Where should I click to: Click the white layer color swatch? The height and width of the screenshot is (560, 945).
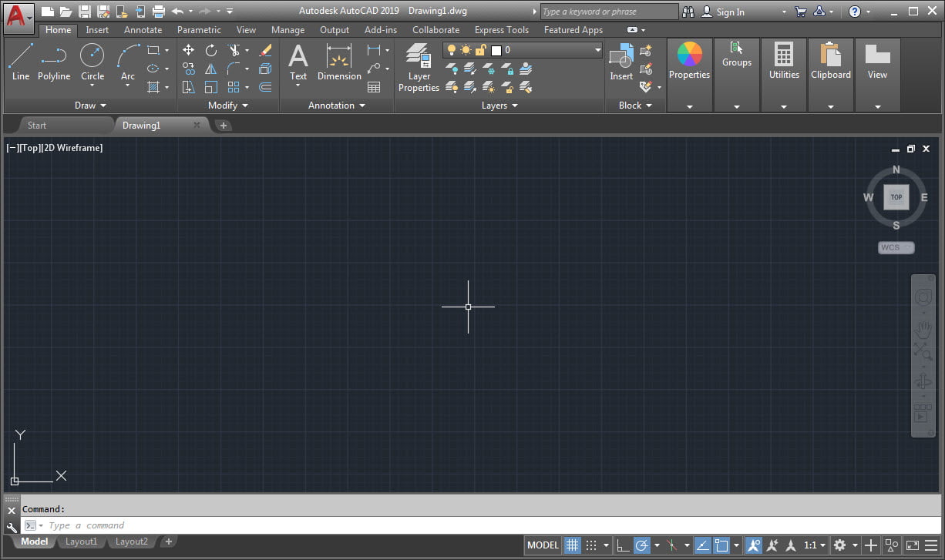click(496, 50)
